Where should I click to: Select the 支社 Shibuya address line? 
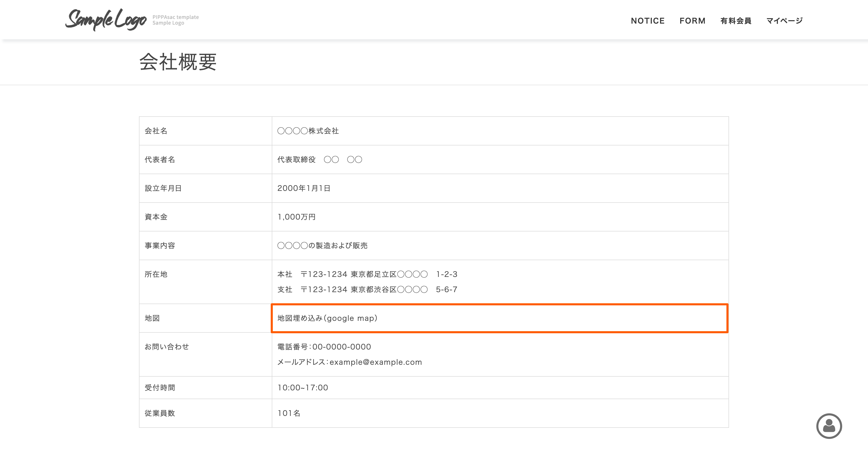[x=367, y=289]
